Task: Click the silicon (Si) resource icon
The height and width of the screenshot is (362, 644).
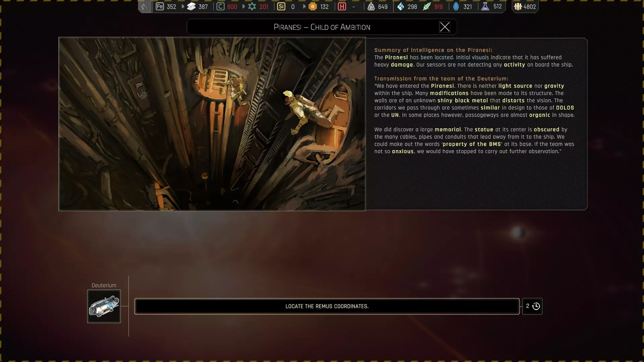Action: click(281, 6)
